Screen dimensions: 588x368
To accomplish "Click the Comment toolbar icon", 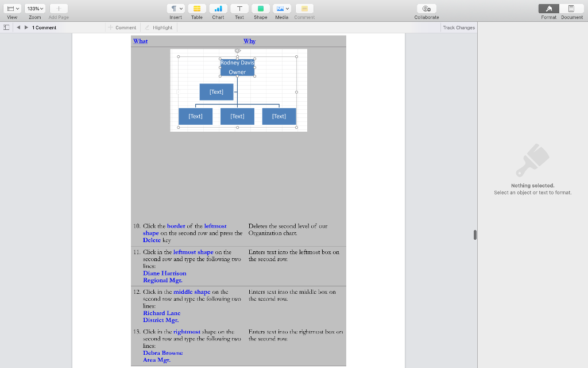I will pyautogui.click(x=304, y=9).
